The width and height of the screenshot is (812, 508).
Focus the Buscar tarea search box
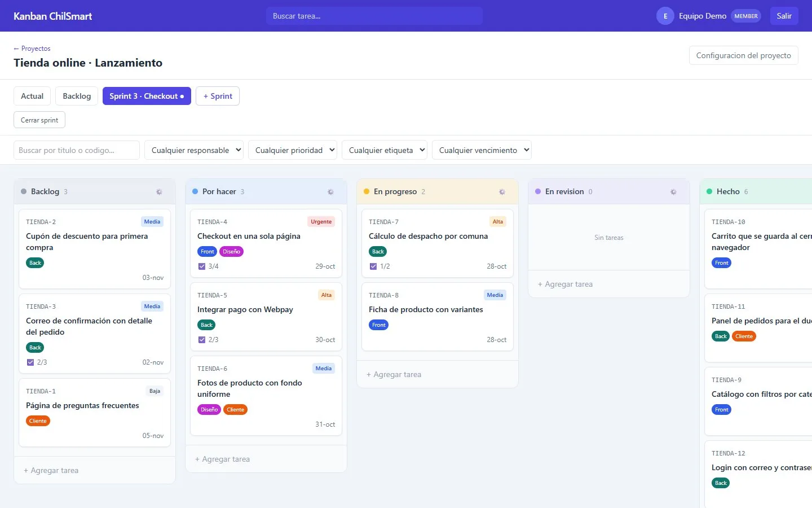coord(374,16)
